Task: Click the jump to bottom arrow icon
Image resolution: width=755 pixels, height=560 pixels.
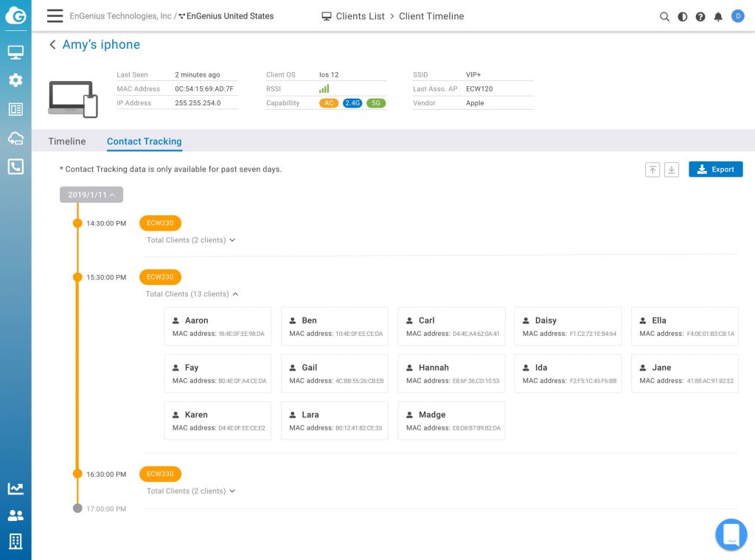Action: point(671,169)
